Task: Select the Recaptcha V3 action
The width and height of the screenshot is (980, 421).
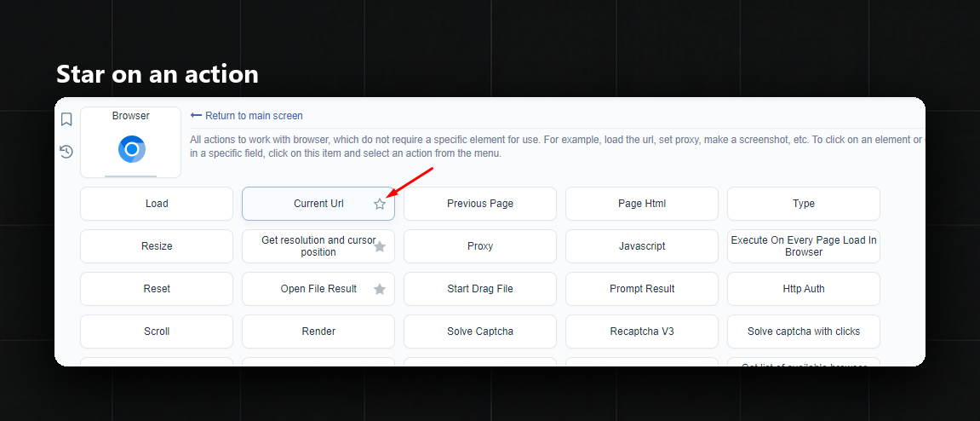Action: click(x=642, y=331)
